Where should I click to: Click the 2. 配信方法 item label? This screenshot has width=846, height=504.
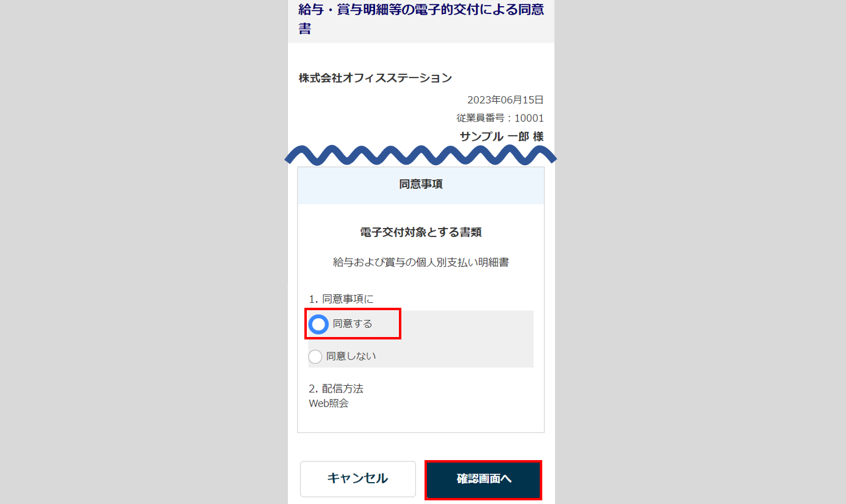(x=336, y=388)
